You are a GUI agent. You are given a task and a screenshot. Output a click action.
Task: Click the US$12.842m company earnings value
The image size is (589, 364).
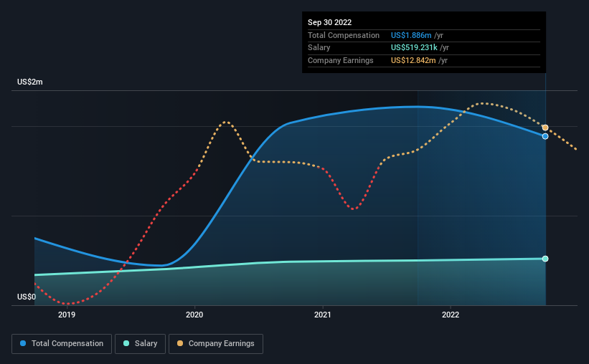pyautogui.click(x=413, y=60)
